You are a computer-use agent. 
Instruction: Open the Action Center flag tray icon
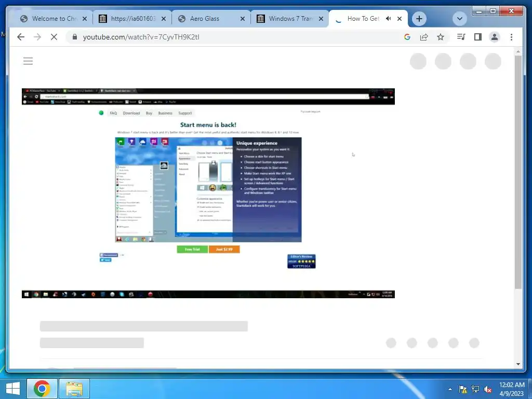pos(463,389)
